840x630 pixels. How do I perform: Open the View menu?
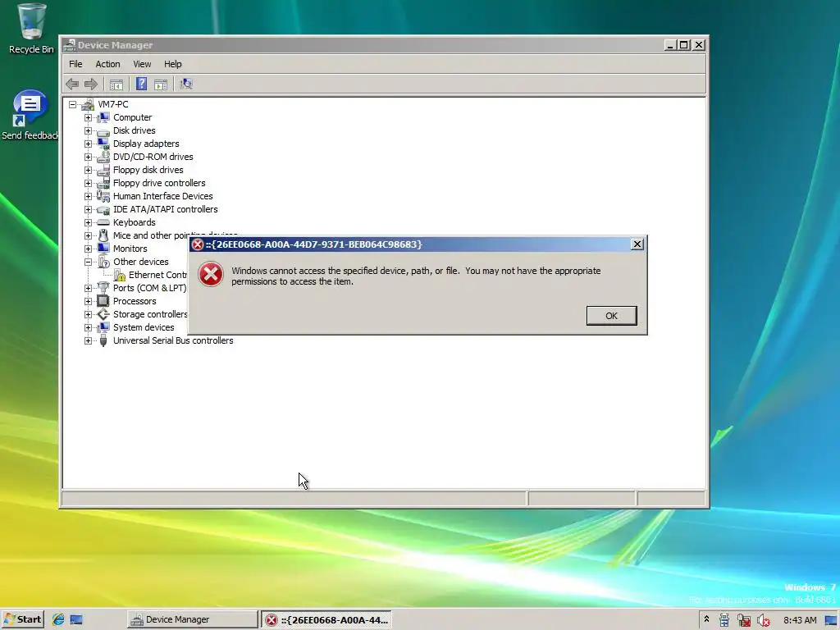pyautogui.click(x=142, y=64)
